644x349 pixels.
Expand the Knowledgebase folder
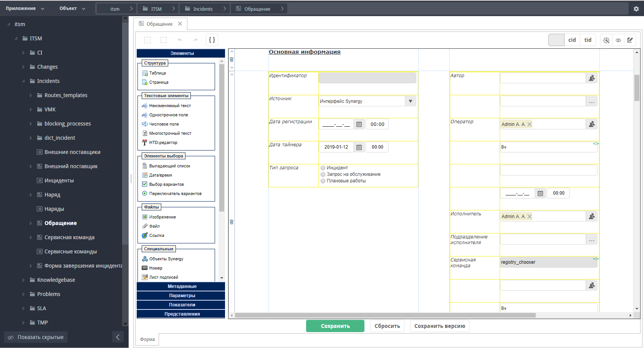coord(23,280)
